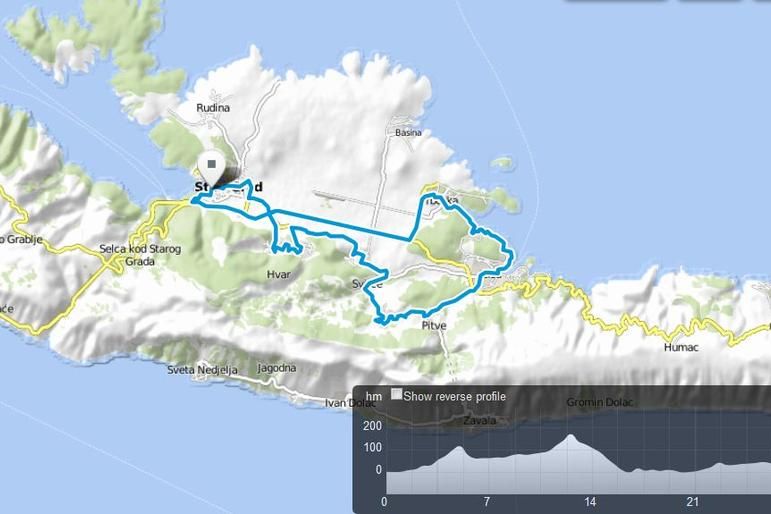771x514 pixels.
Task: Select the highest peak on elevation profile
Action: coord(570,435)
